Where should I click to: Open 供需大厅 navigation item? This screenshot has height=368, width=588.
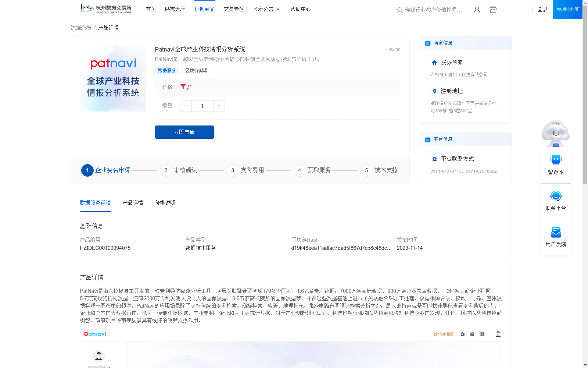(175, 9)
